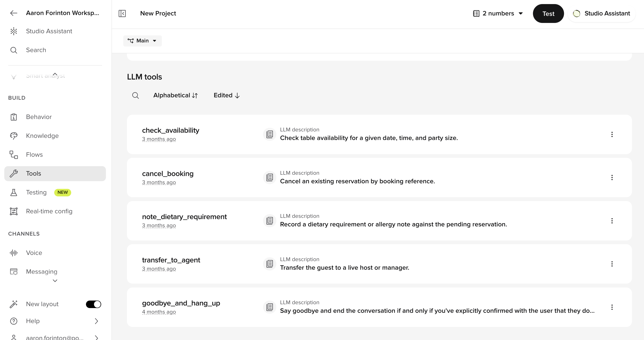This screenshot has height=340, width=644.
Task: Sort tools by Alphabetical
Action: (x=176, y=95)
